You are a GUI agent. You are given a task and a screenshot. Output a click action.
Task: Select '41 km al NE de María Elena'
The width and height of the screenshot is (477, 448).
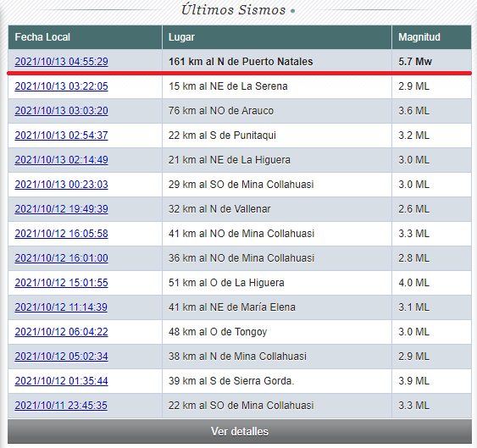tap(232, 307)
